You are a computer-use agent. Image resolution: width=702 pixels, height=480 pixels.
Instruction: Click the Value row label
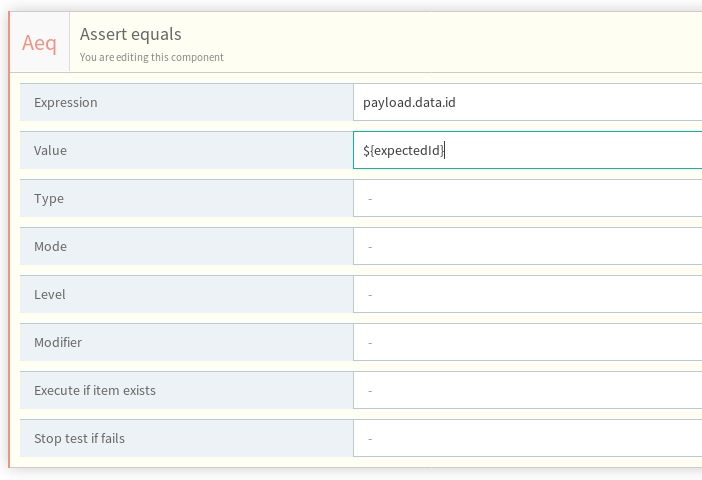(x=50, y=150)
